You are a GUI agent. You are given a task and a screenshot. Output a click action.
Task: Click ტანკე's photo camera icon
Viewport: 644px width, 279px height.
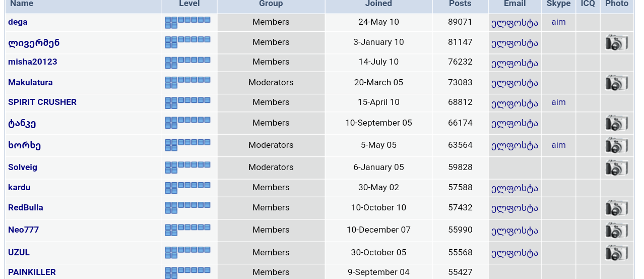(x=616, y=123)
